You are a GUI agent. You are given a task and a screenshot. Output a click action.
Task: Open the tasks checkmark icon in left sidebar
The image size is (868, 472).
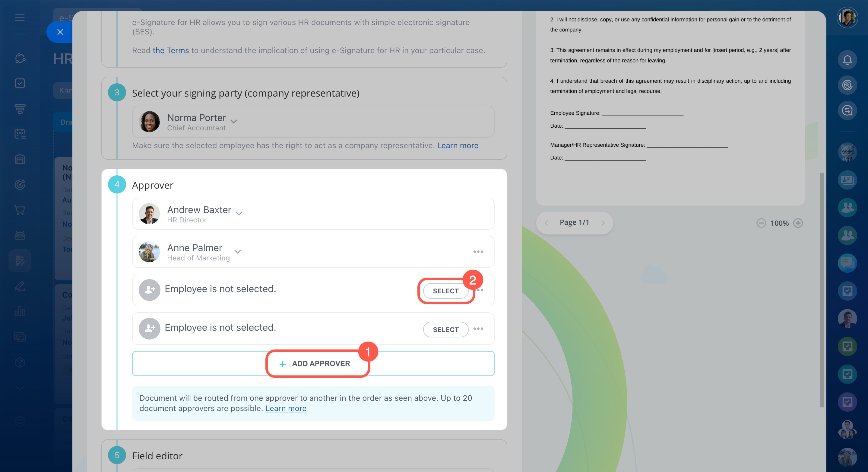click(x=20, y=83)
